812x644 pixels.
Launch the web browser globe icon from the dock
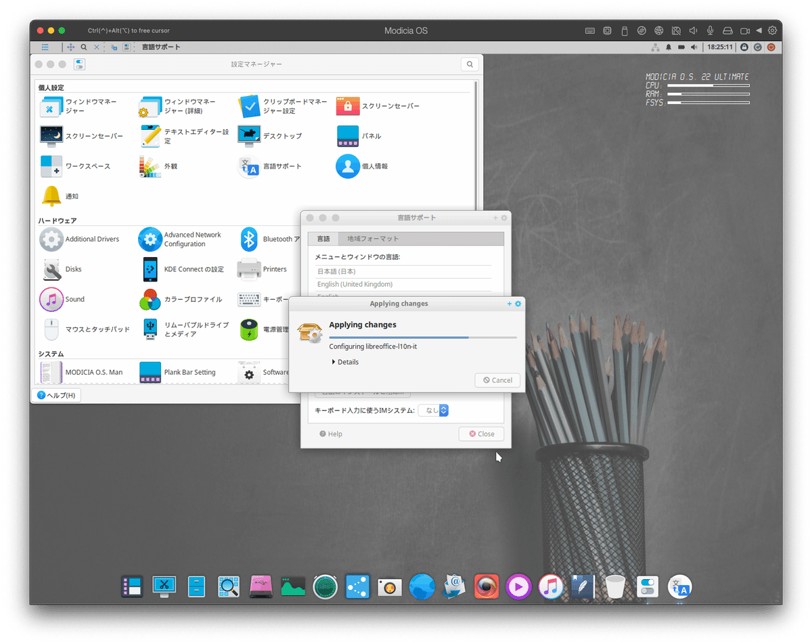pos(422,586)
